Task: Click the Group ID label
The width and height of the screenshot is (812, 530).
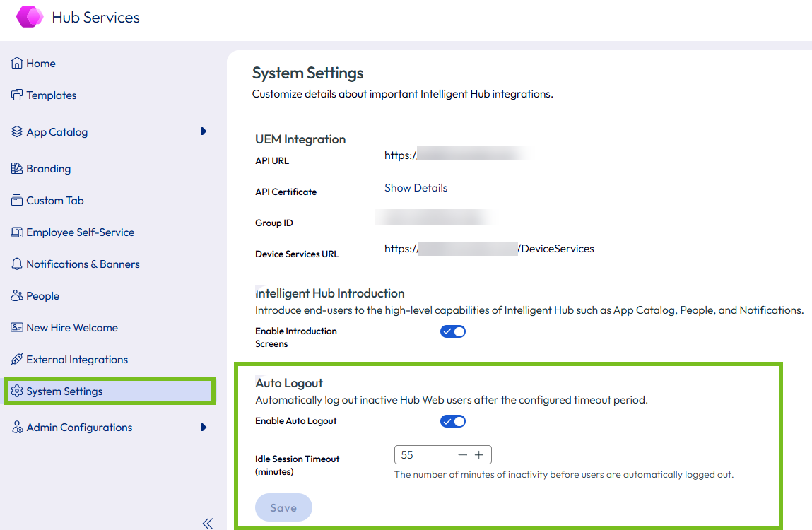Action: point(274,223)
